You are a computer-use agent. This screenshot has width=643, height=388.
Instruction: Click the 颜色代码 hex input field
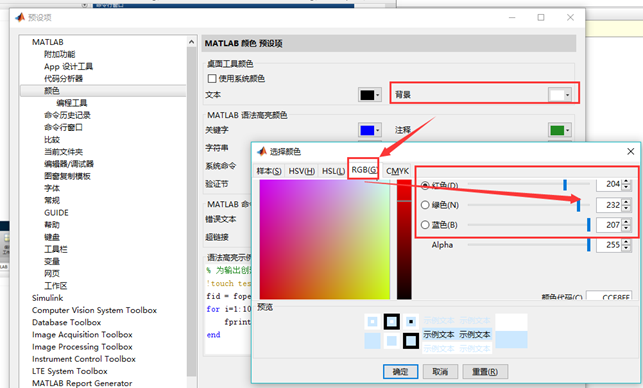(x=609, y=296)
